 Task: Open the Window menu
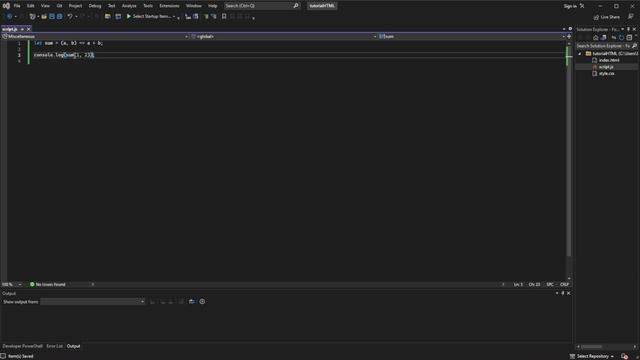coord(193,6)
